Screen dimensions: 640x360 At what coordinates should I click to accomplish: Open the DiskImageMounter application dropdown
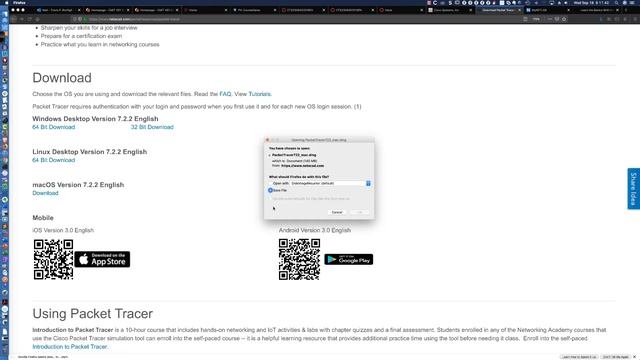point(330,183)
